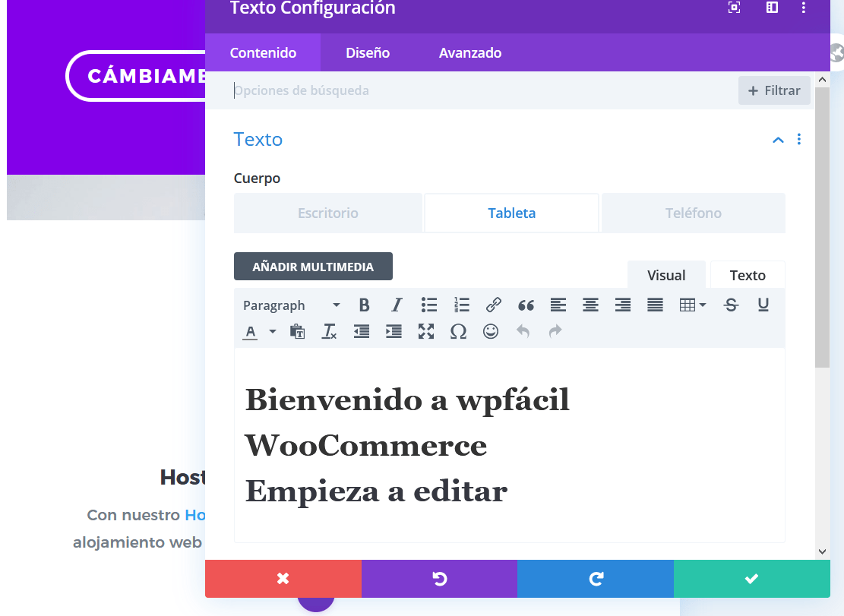Switch editor to Visual mode
Screen dimensions: 844x616
tap(666, 275)
